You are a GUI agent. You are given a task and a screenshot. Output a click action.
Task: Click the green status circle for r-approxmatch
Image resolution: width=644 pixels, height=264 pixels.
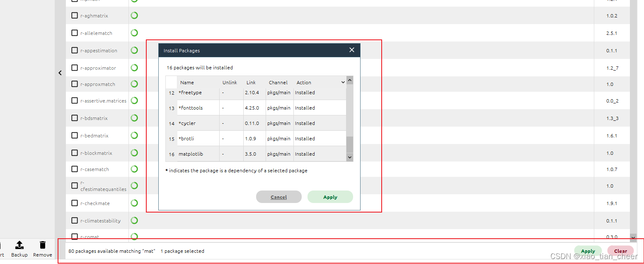[134, 84]
